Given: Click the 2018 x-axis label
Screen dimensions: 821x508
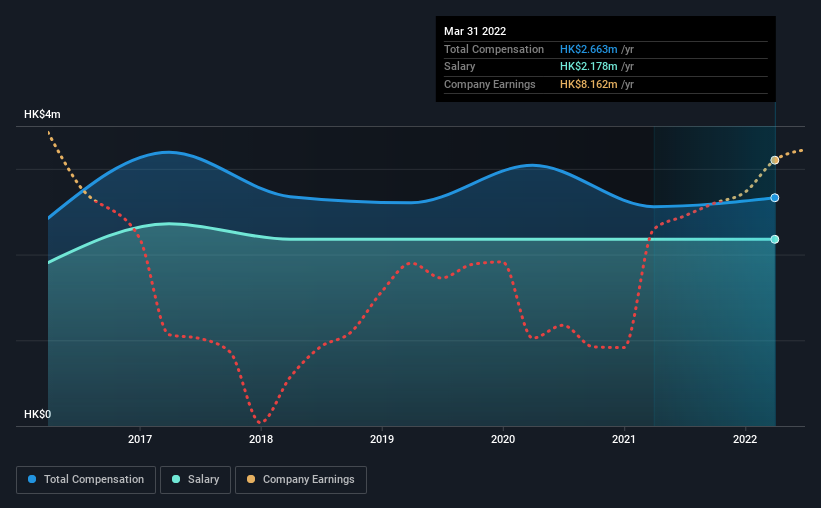Looking at the screenshot, I should pyautogui.click(x=261, y=439).
